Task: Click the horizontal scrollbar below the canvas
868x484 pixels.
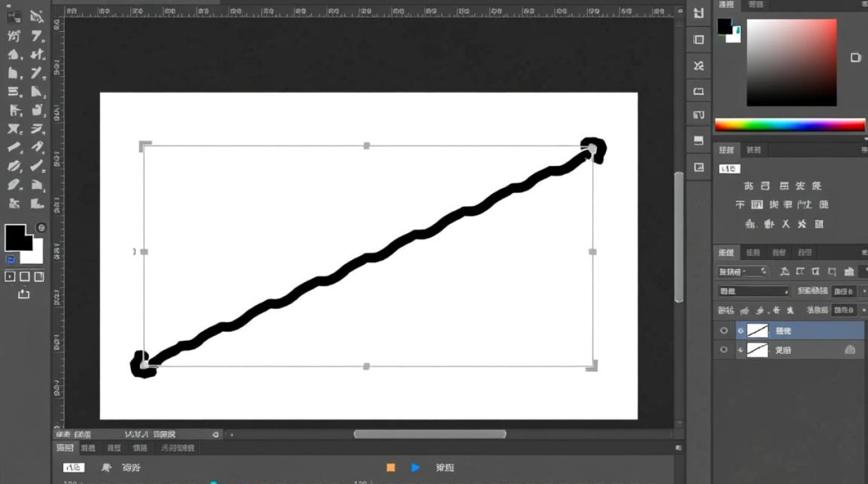Action: coord(429,434)
